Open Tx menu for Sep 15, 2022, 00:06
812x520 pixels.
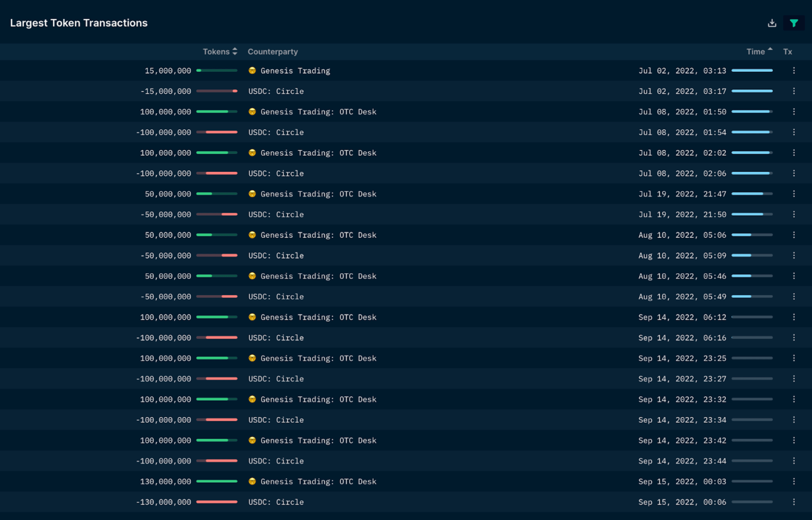pos(794,502)
